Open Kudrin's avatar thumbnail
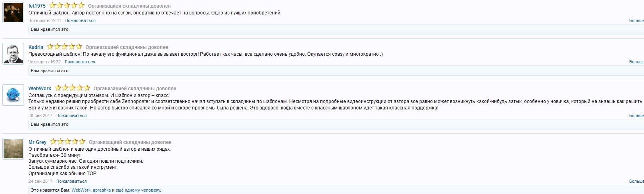 click(x=13, y=54)
